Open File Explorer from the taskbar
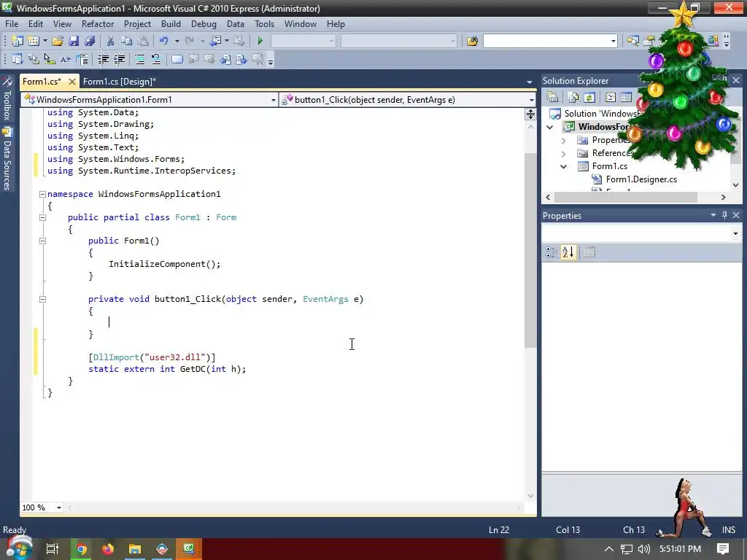Viewport: 747px width, 560px height. pyautogui.click(x=135, y=550)
